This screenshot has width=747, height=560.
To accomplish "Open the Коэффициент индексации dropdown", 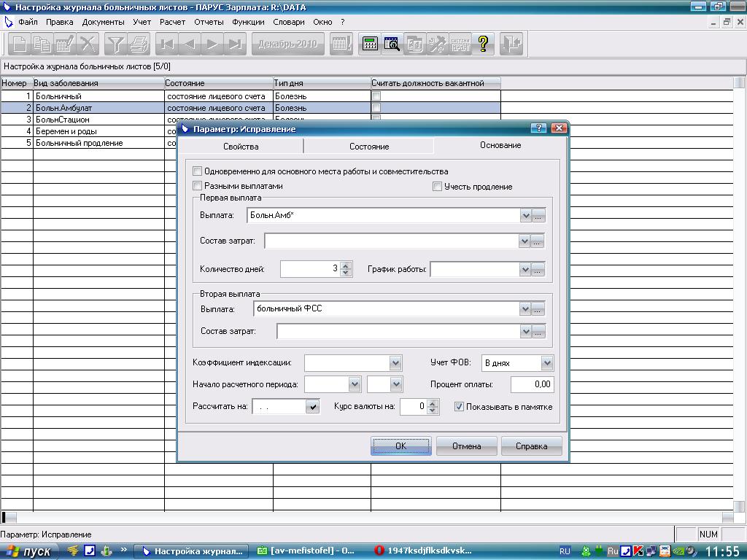I will click(395, 363).
